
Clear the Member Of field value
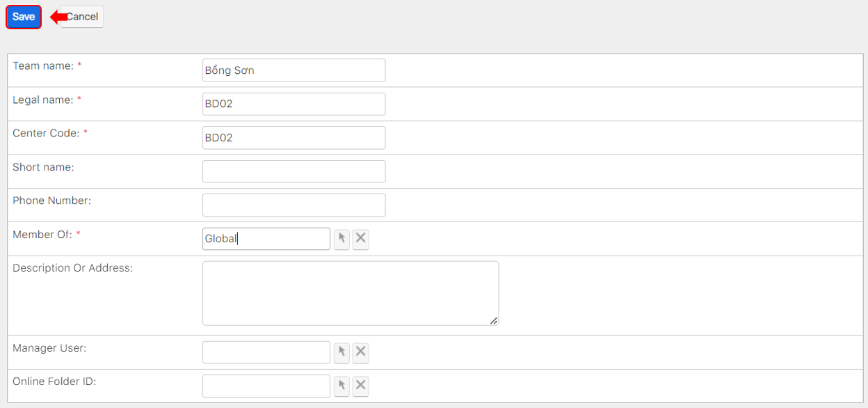(x=360, y=239)
